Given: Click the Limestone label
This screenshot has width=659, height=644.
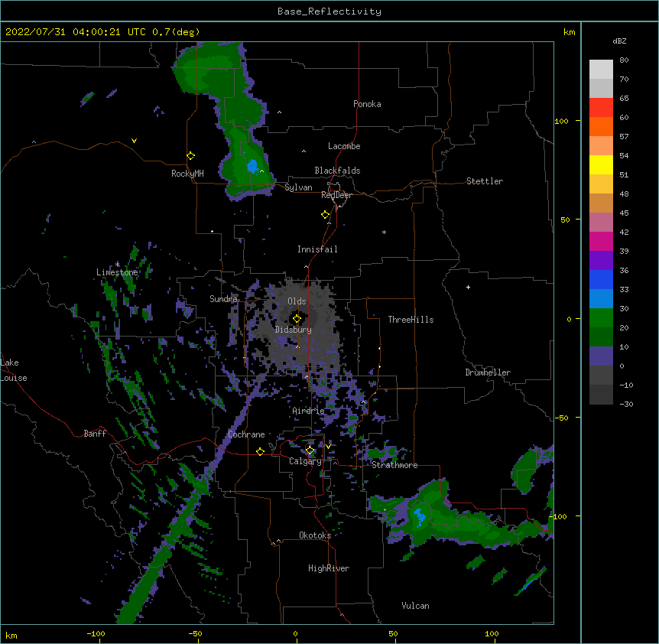Looking at the screenshot, I should click(x=117, y=272).
